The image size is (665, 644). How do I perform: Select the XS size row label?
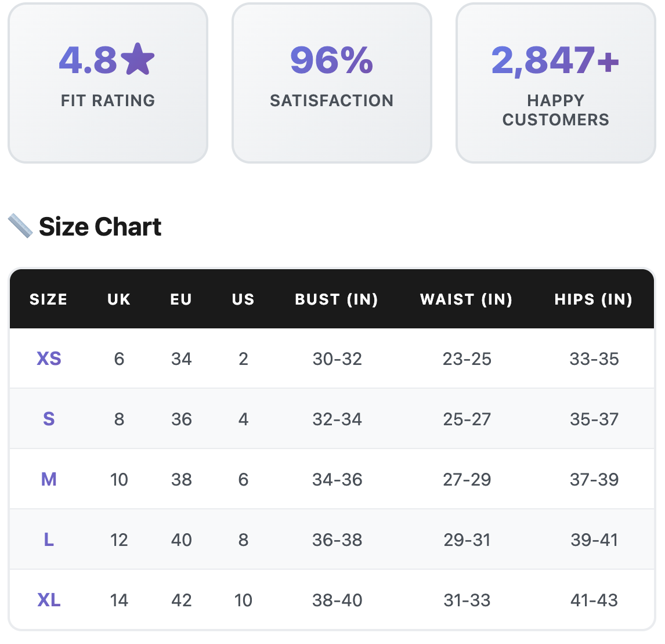[49, 359]
